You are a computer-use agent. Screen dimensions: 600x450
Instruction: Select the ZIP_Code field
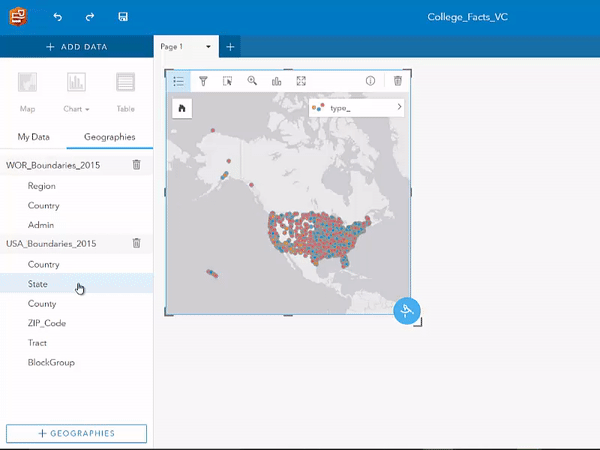[x=47, y=323]
